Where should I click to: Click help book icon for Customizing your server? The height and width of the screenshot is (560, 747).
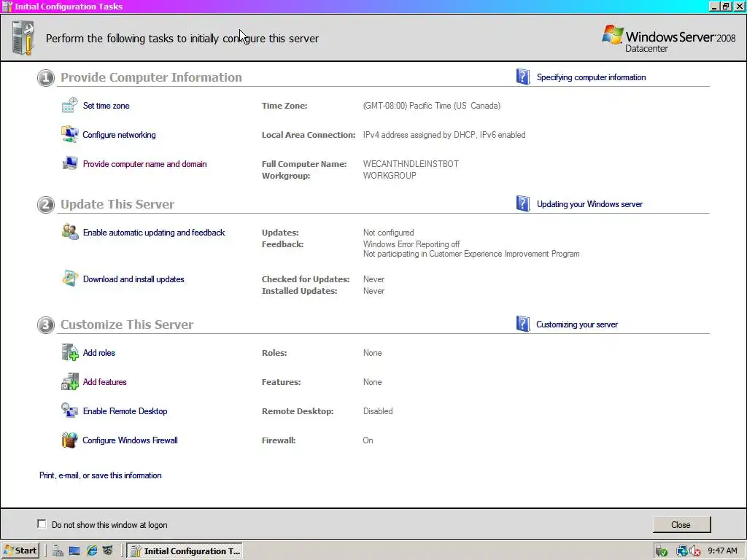coord(522,324)
